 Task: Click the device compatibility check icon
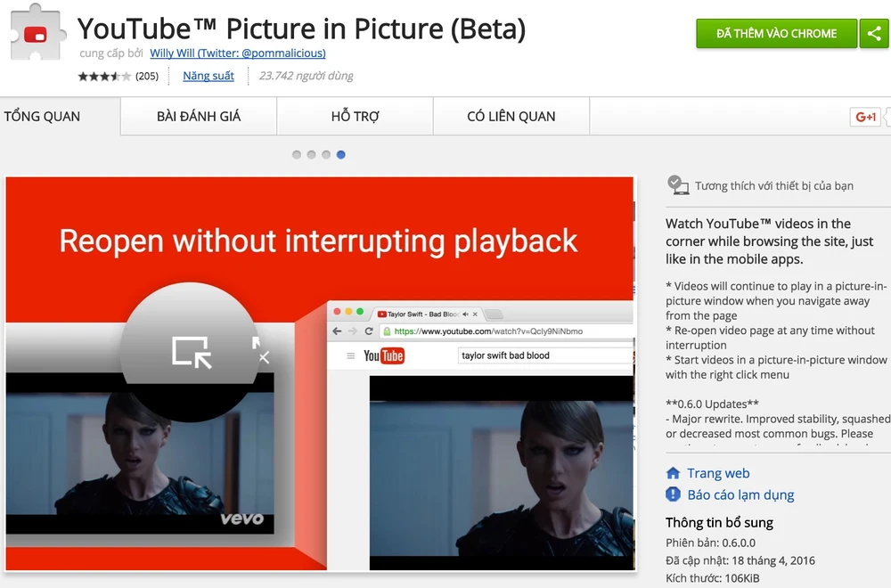pos(679,185)
